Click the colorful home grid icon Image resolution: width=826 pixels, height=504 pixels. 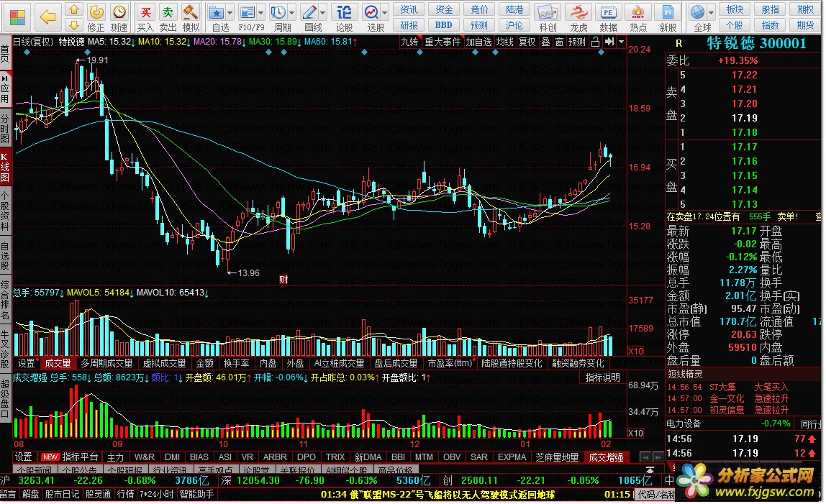[17, 17]
